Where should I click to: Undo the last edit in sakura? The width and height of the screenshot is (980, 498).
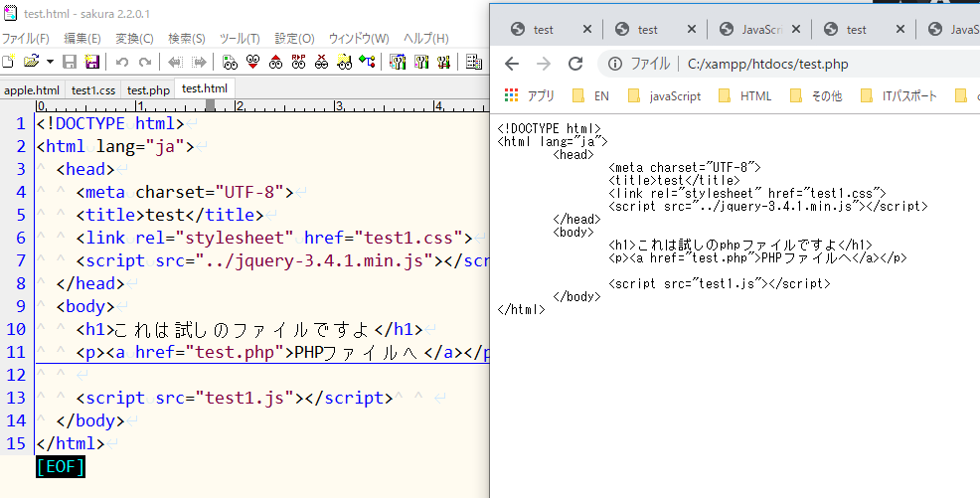click(122, 62)
